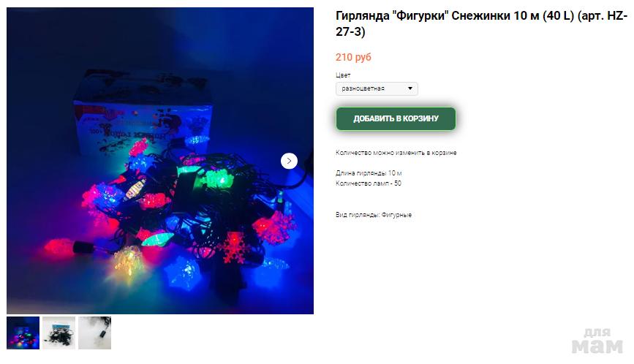This screenshot has width=634, height=364.
Task: Open the Цвет dropdown set to разноцветная
Action: tap(377, 88)
